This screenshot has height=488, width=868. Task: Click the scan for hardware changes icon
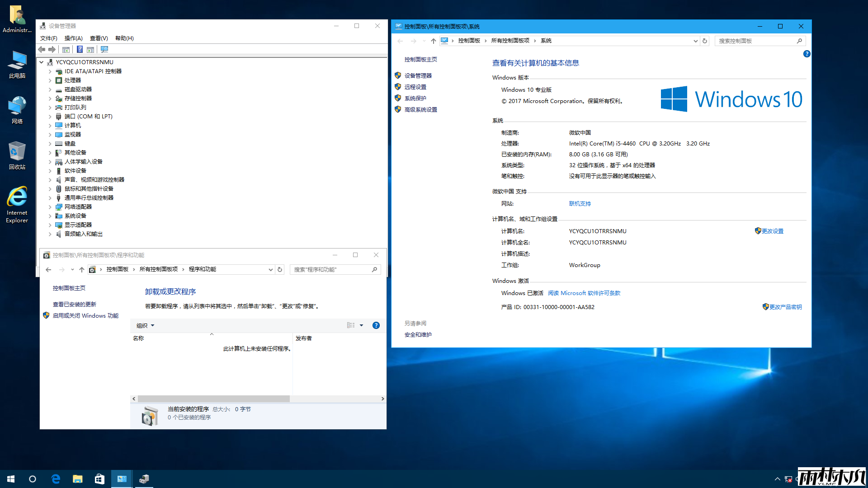[104, 50]
